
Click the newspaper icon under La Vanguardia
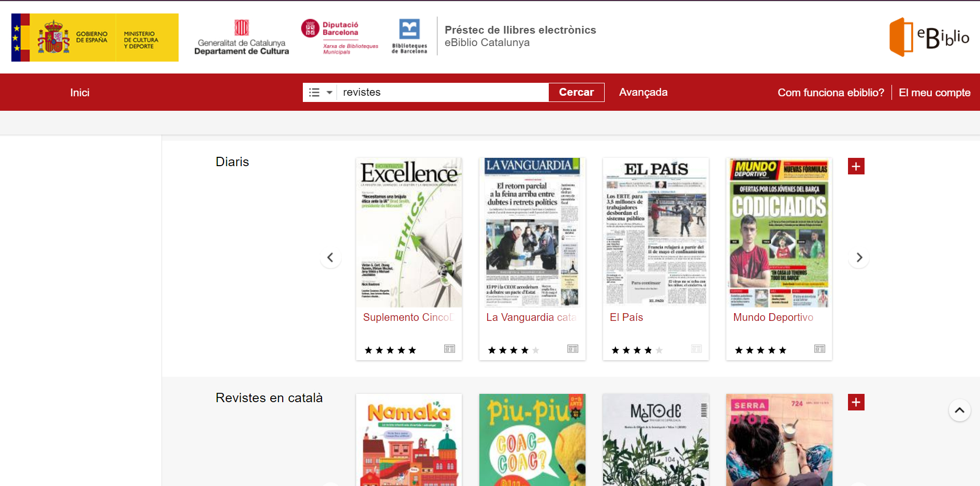573,349
